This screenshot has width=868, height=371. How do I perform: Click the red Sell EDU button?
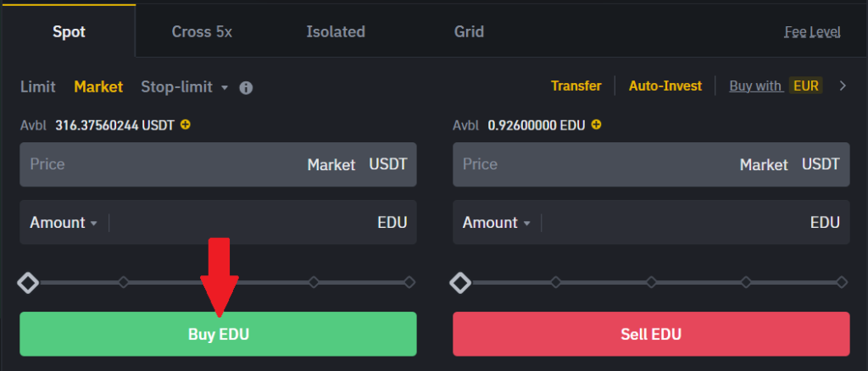pos(651,334)
